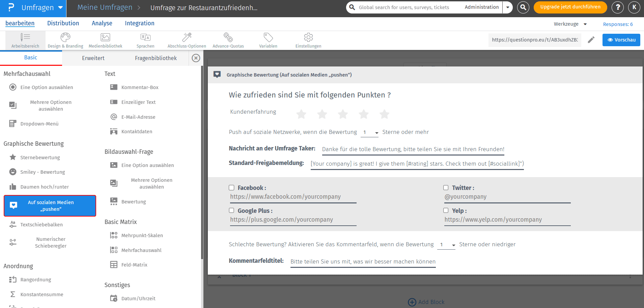Image resolution: width=644 pixels, height=308 pixels.
Task: Open Abschluss-Optionen
Action: pyautogui.click(x=187, y=40)
